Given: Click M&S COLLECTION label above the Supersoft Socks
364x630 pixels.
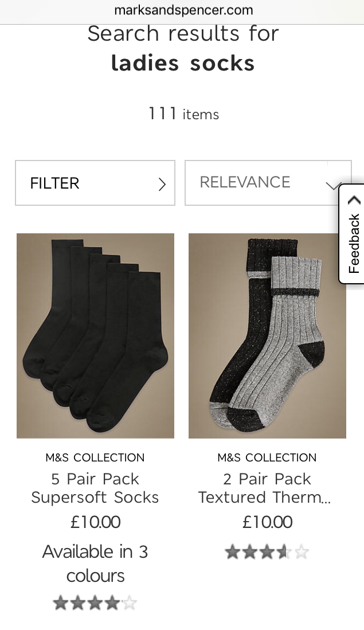Looking at the screenshot, I should tap(95, 457).
